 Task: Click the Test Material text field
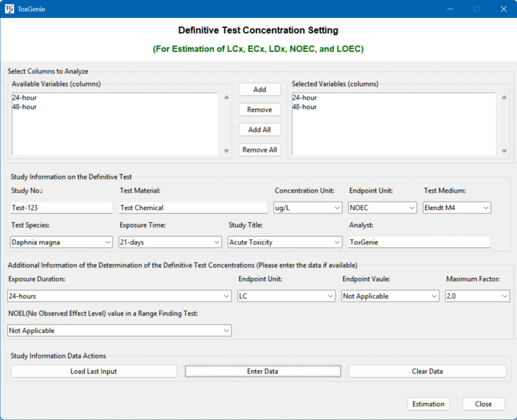pos(193,208)
